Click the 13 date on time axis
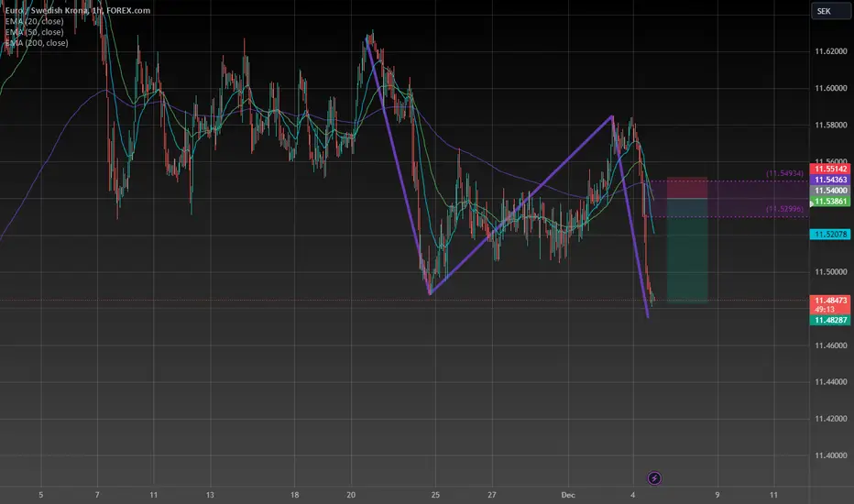This screenshot has height=504, width=854. coord(210,495)
